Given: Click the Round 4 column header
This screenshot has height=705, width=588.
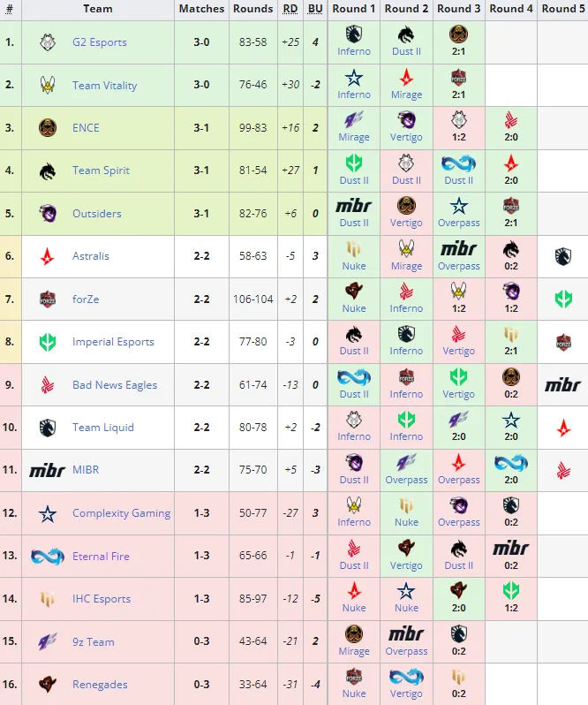Looking at the screenshot, I should coord(511,9).
